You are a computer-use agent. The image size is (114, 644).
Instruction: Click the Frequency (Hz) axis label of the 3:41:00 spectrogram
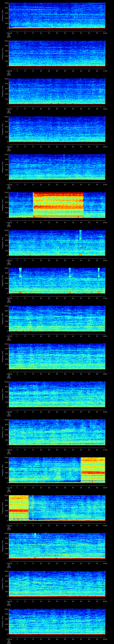pyautogui.click(x=3, y=470)
